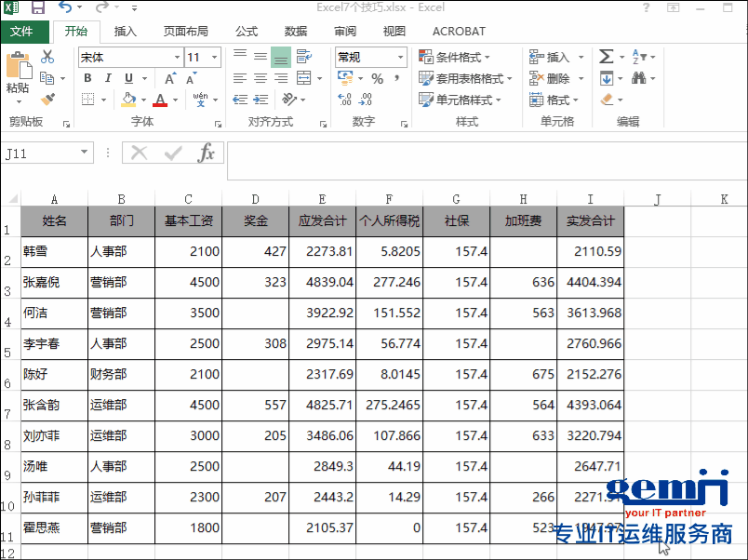Toggle Bold formatting
The width and height of the screenshot is (748, 560).
point(87,78)
